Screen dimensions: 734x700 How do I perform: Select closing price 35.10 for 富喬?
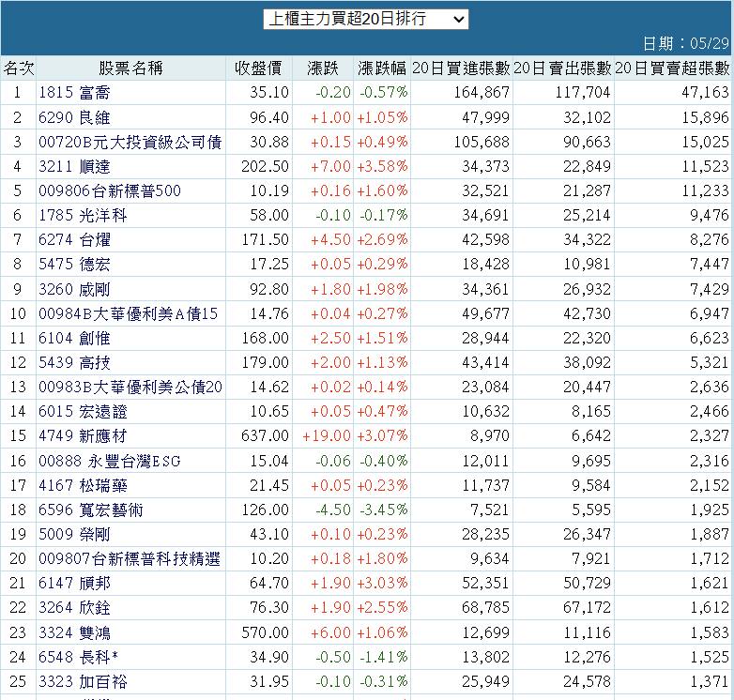[x=269, y=92]
